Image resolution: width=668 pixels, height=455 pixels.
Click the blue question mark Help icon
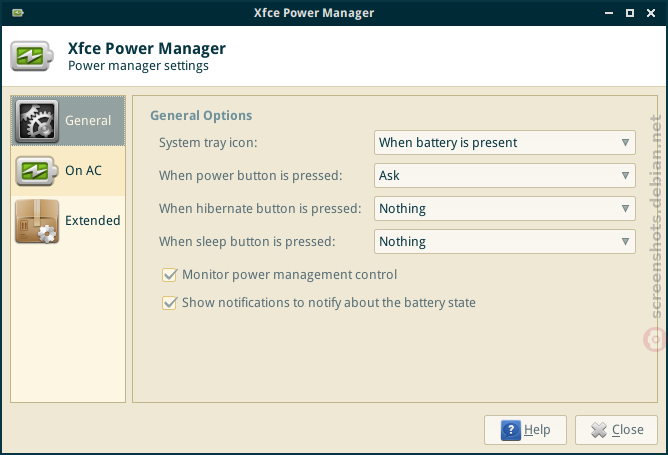pos(511,430)
